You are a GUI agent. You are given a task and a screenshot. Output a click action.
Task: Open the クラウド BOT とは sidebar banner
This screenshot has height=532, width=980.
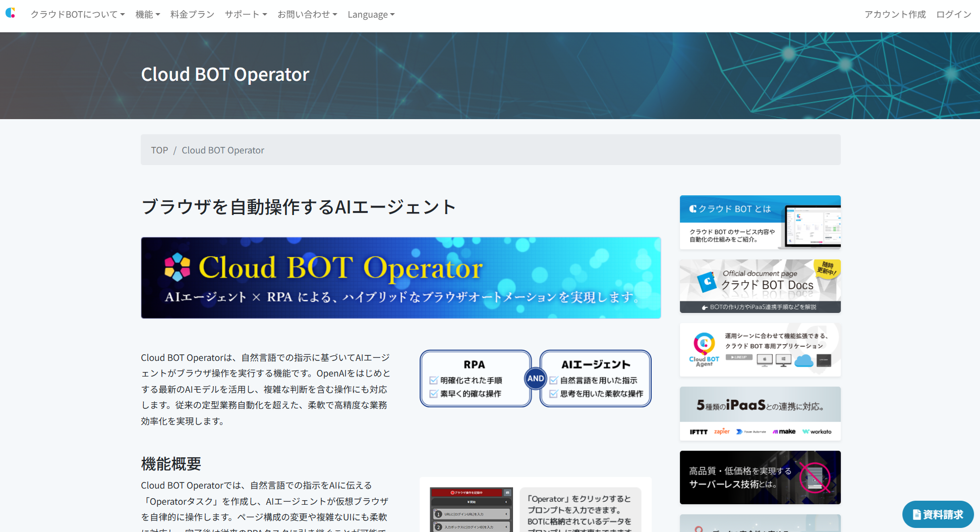pyautogui.click(x=760, y=222)
